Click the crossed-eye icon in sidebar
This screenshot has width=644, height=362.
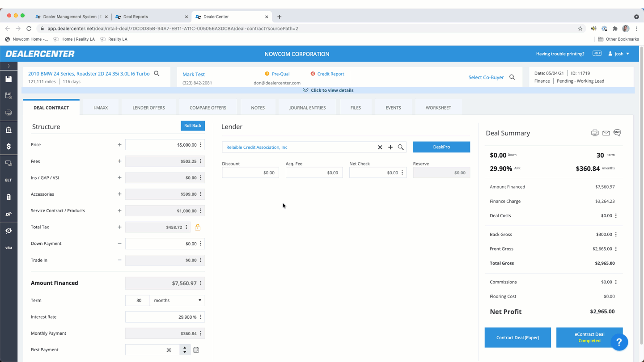pyautogui.click(x=8, y=231)
